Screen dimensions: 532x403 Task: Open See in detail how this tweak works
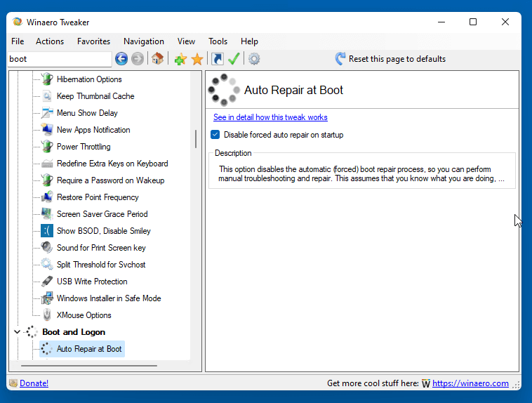pyautogui.click(x=270, y=117)
